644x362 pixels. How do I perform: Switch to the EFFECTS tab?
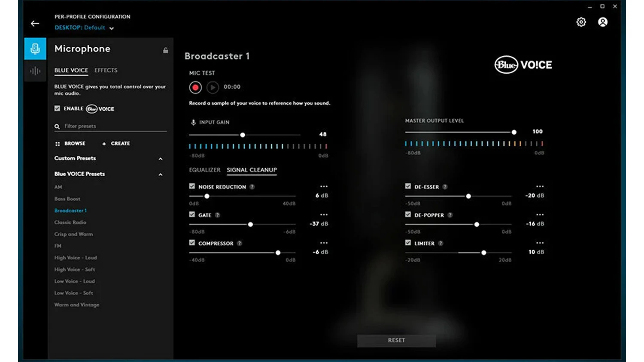click(x=106, y=70)
